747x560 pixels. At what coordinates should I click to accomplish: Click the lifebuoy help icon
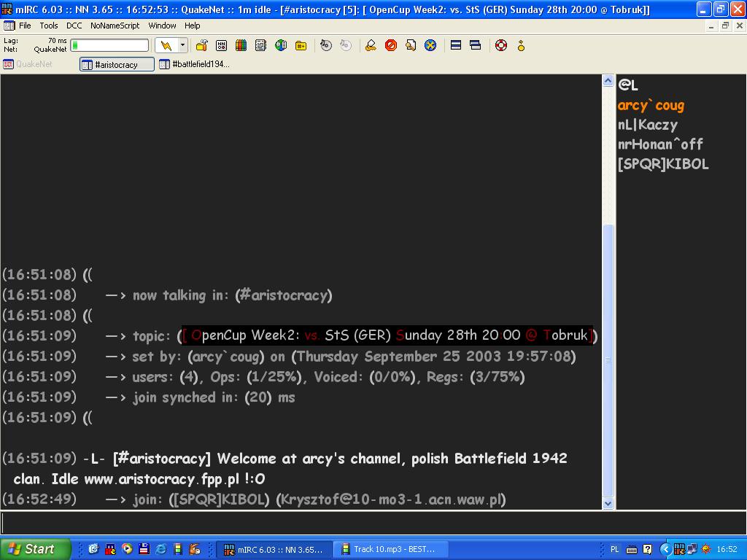click(501, 45)
